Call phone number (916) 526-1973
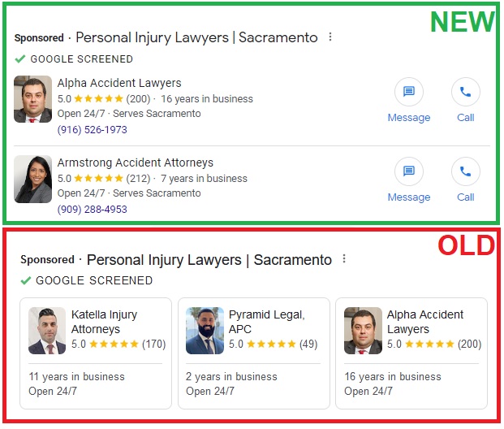This screenshot has height=429, width=504. pyautogui.click(x=92, y=130)
